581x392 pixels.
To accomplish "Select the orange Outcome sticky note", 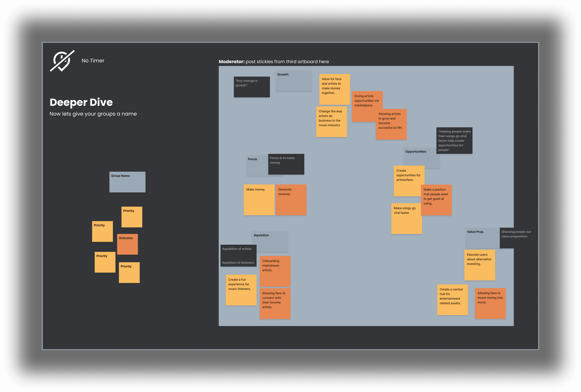I will pyautogui.click(x=127, y=244).
